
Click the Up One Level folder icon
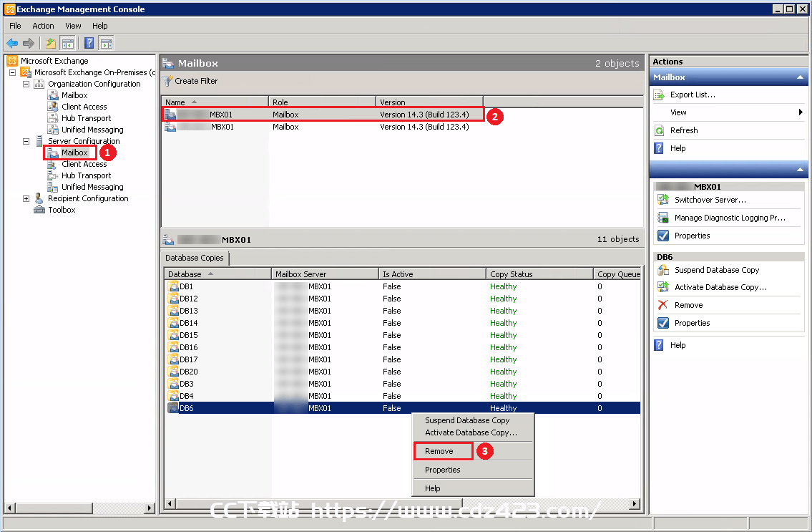(x=50, y=43)
